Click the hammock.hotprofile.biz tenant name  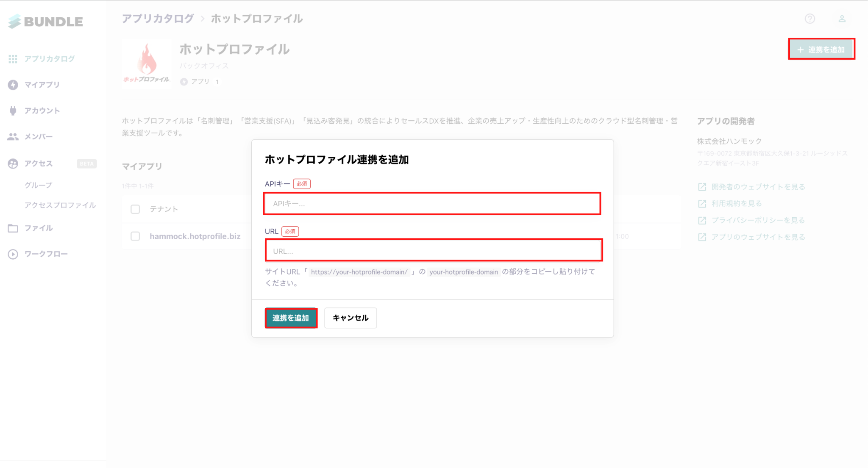tap(195, 236)
